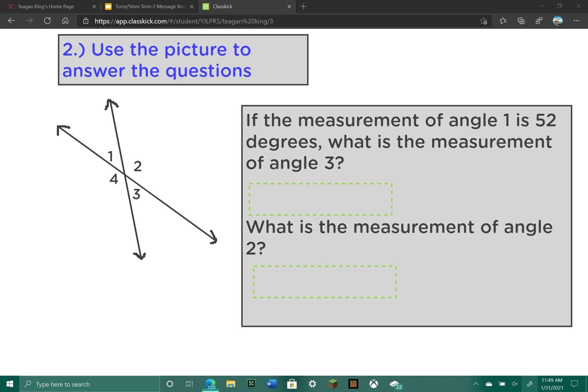Click the browser refresh button
Image resolution: width=588 pixels, height=392 pixels.
(47, 21)
